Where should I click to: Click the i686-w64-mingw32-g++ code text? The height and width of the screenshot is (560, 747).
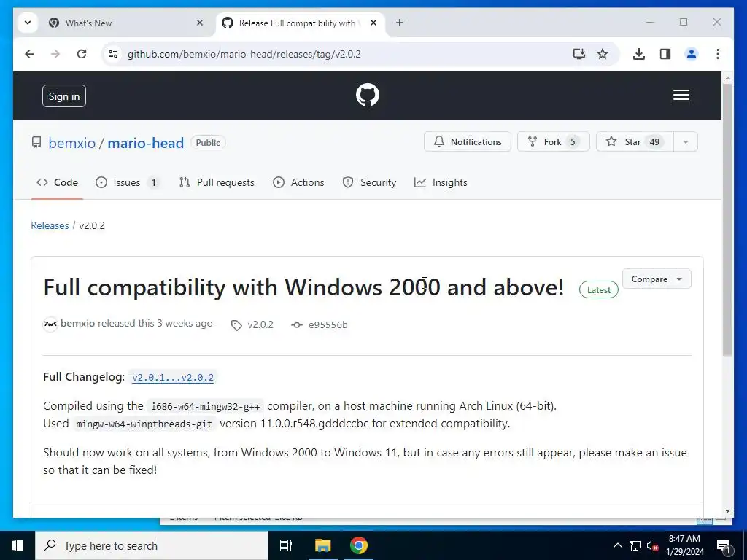(205, 407)
